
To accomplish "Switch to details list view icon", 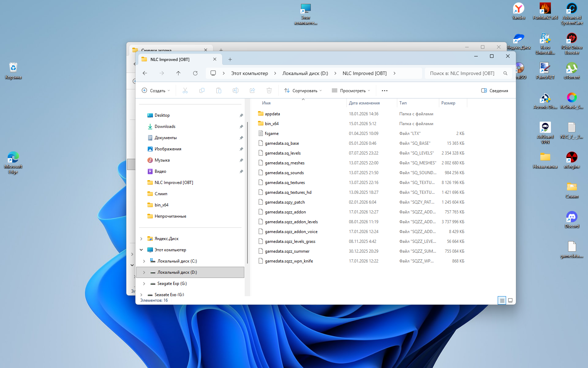I will (502, 300).
